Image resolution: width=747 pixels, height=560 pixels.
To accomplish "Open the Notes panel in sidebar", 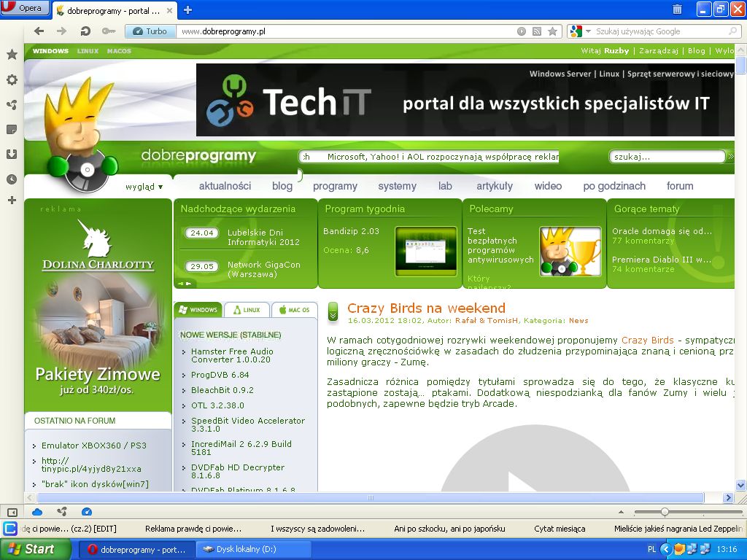I will (x=12, y=129).
